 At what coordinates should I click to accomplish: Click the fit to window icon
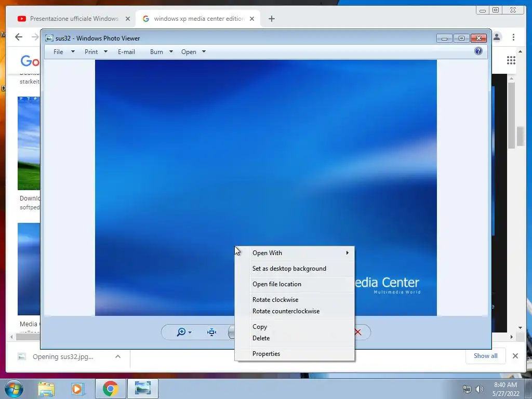click(x=212, y=332)
